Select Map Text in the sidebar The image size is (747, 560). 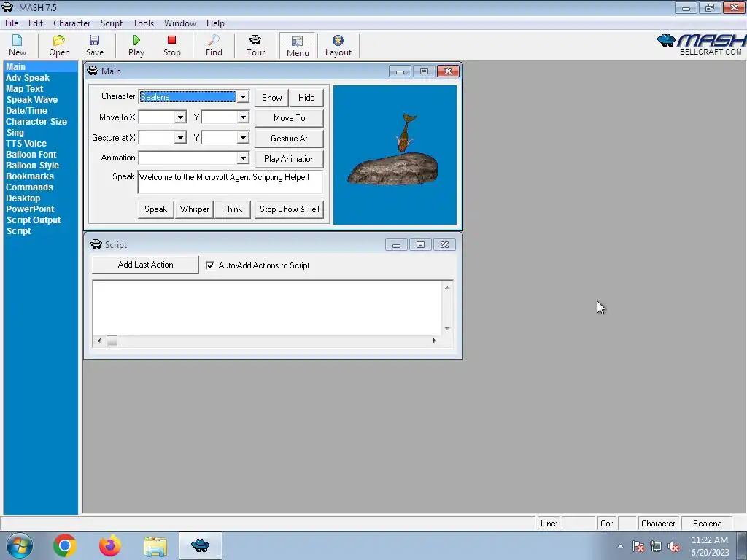point(25,88)
